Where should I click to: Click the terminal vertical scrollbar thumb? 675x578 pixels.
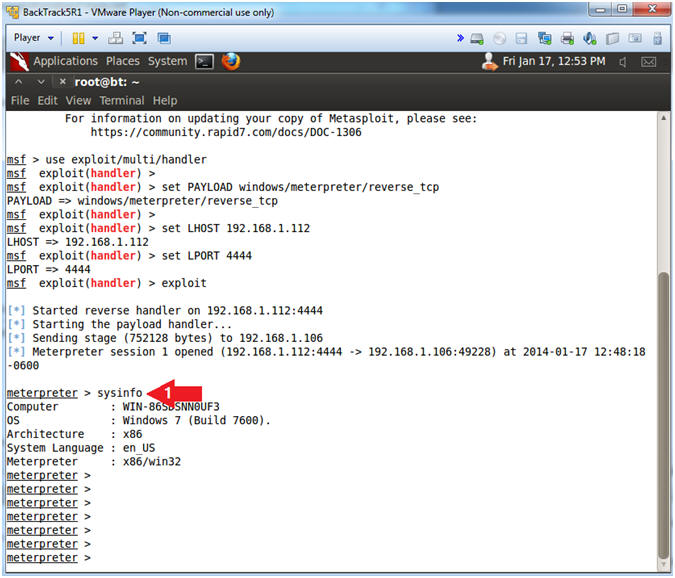pos(664,415)
